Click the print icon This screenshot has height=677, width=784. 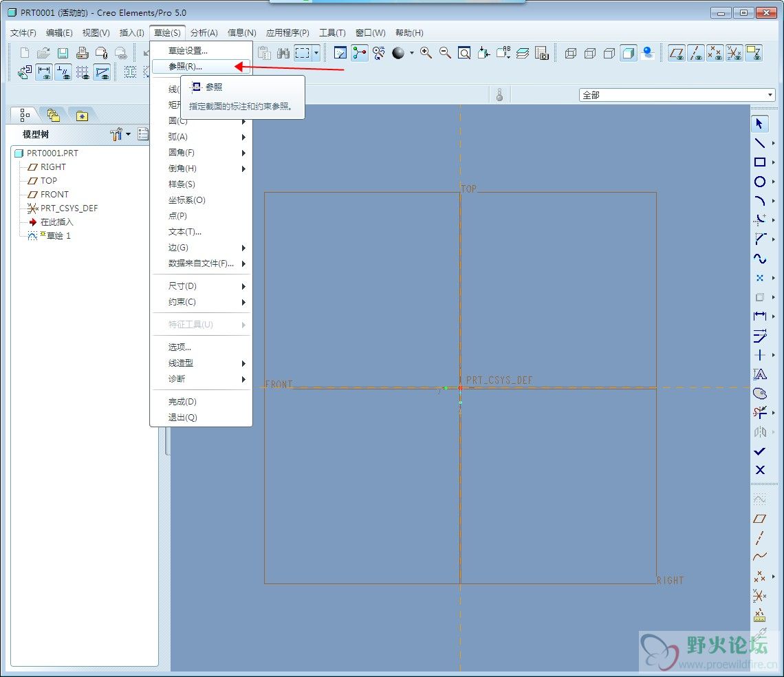pos(83,52)
